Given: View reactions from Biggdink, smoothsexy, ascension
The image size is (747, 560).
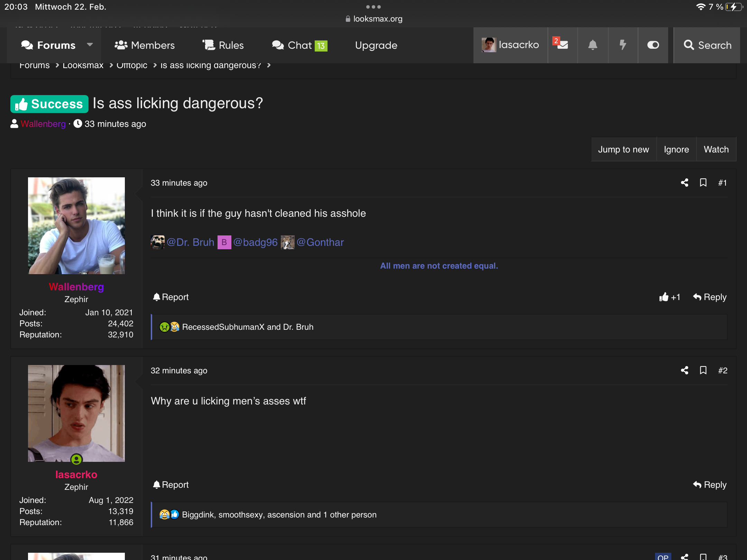Looking at the screenshot, I should (x=279, y=515).
